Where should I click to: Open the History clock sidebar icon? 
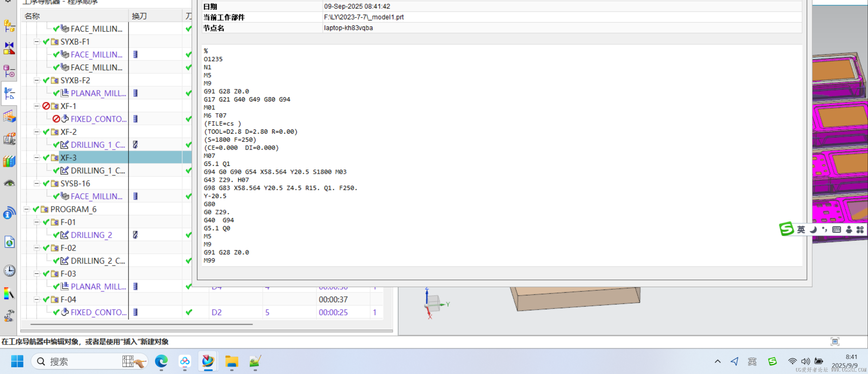pos(9,270)
